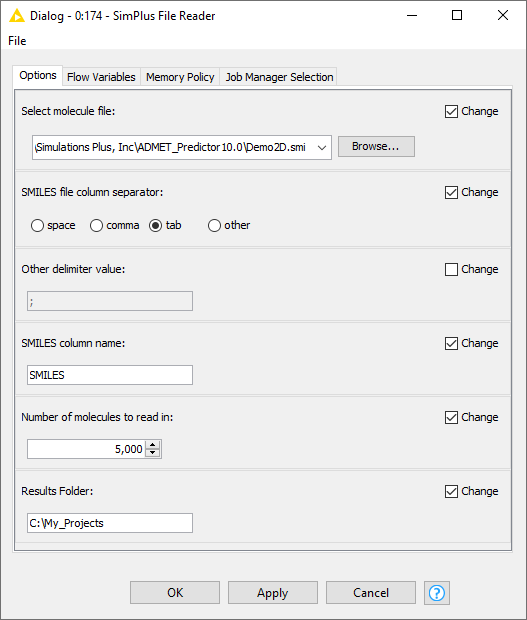Viewport: 527px width, 620px height.
Task: Click the help question mark icon
Action: click(x=436, y=592)
